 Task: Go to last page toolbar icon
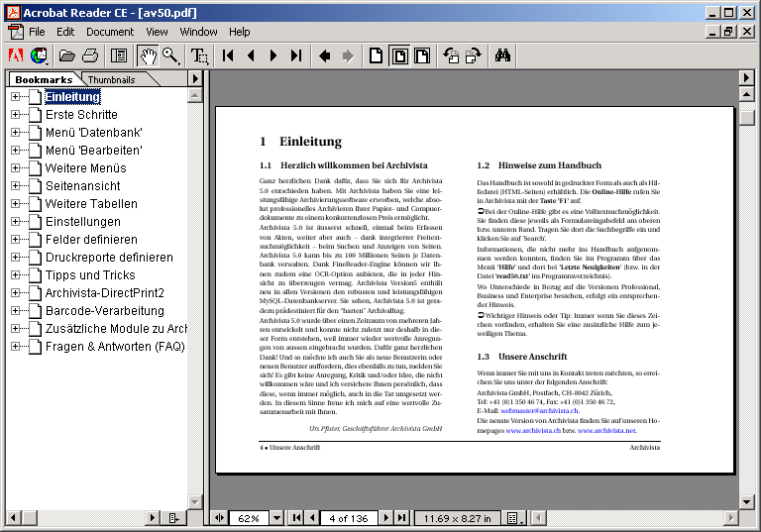296,55
